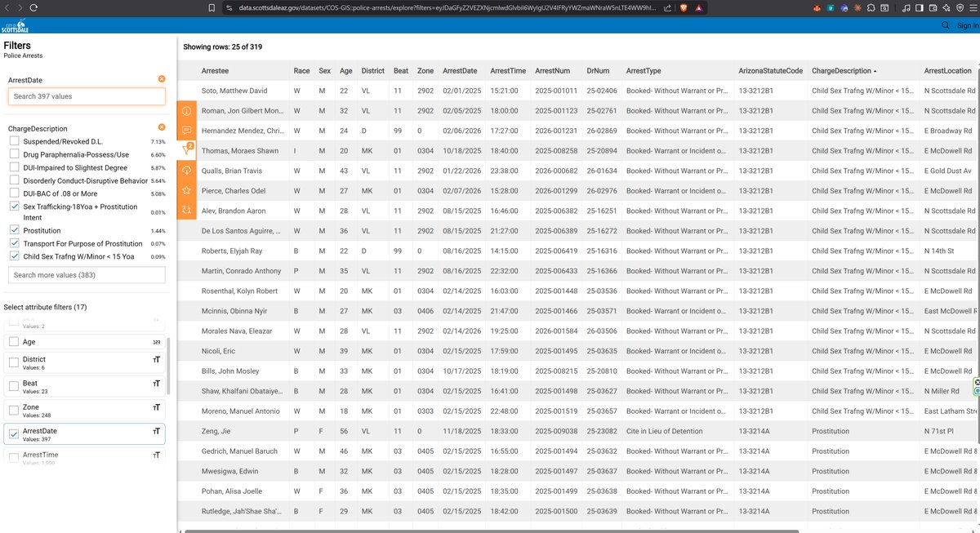Open the comments panel in orange sidebar
The image size is (980, 533).
pyautogui.click(x=186, y=131)
